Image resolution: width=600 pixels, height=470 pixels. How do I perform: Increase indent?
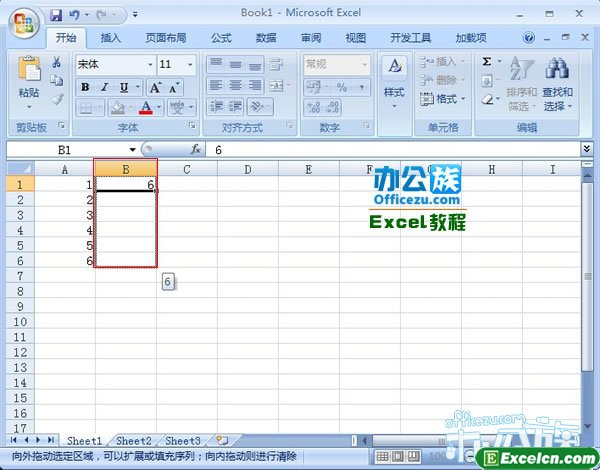[x=235, y=107]
